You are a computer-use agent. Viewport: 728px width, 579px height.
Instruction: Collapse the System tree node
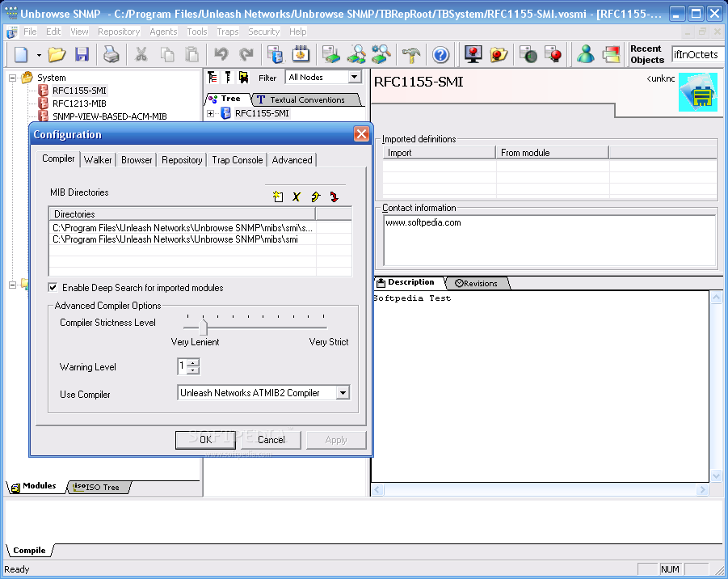point(13,78)
